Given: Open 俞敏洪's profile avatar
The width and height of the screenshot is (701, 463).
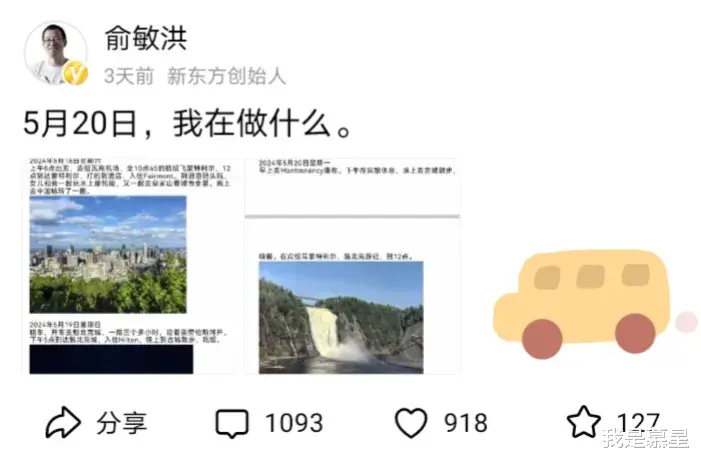Looking at the screenshot, I should [x=55, y=53].
